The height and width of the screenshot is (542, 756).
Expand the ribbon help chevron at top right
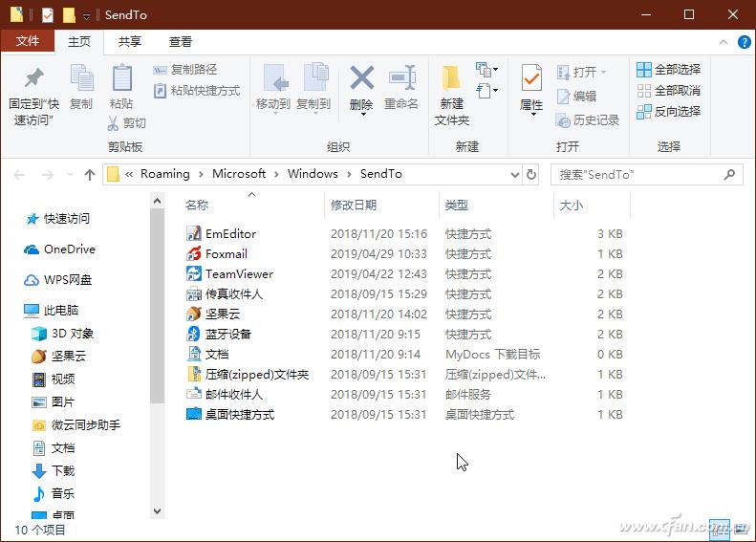[x=723, y=41]
